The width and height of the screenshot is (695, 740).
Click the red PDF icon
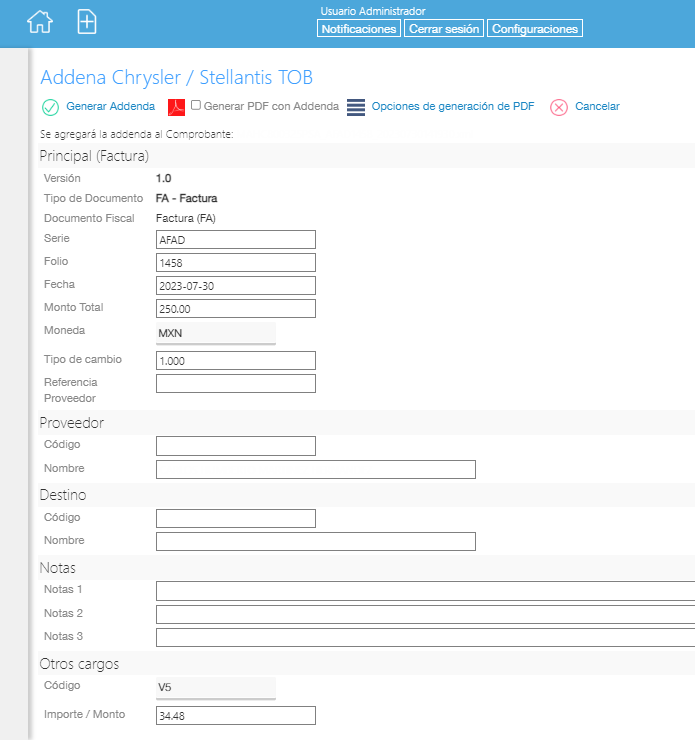176,107
